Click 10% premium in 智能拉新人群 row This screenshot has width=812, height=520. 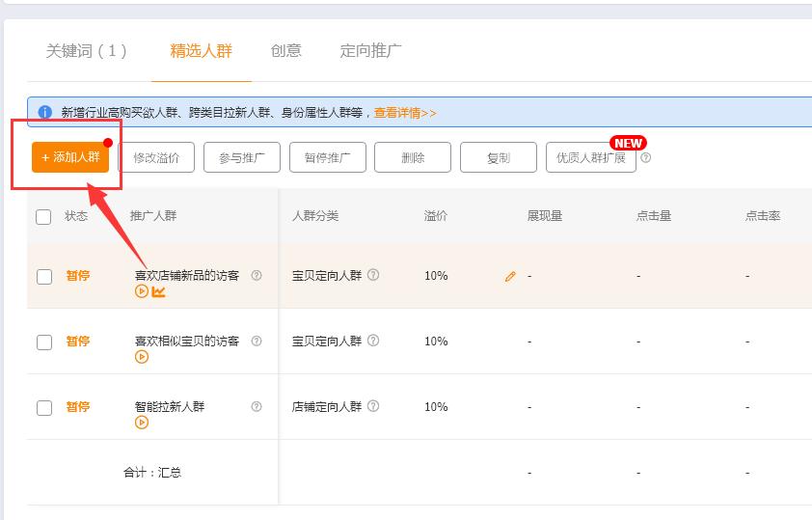[x=436, y=407]
